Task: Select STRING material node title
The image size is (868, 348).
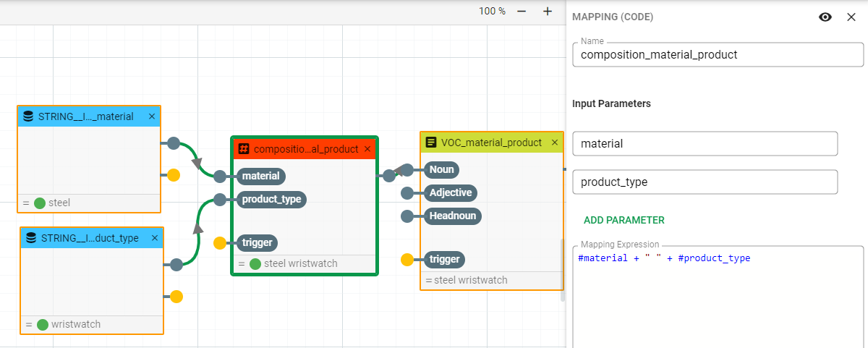Action: point(85,116)
